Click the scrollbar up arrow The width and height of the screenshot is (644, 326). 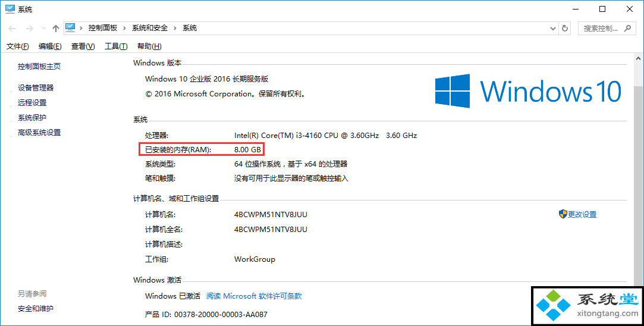point(638,59)
